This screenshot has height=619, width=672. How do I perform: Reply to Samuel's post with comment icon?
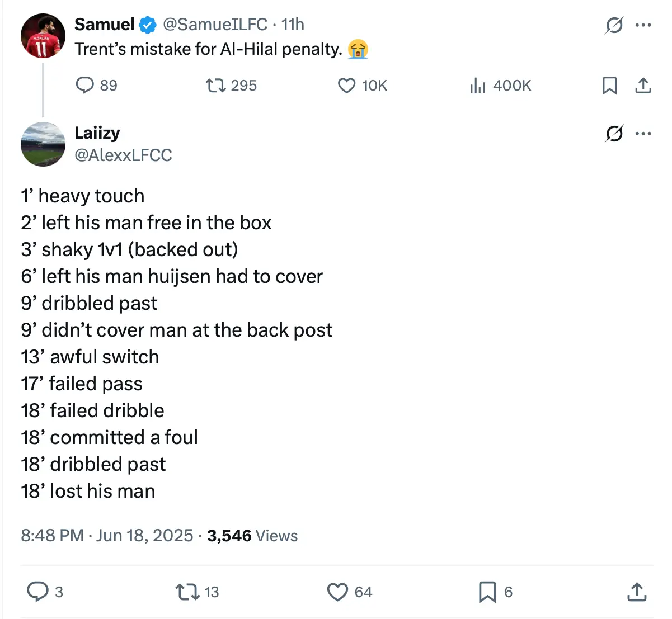(x=85, y=86)
